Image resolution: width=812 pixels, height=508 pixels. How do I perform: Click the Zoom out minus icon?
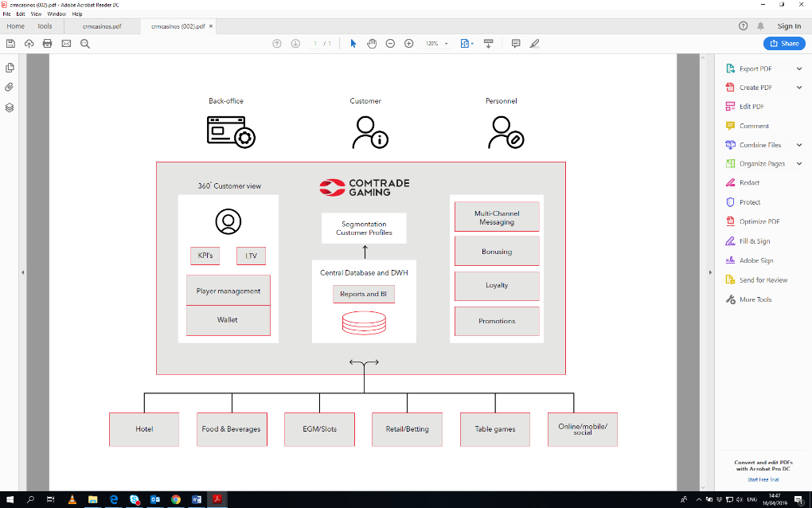[x=390, y=44]
